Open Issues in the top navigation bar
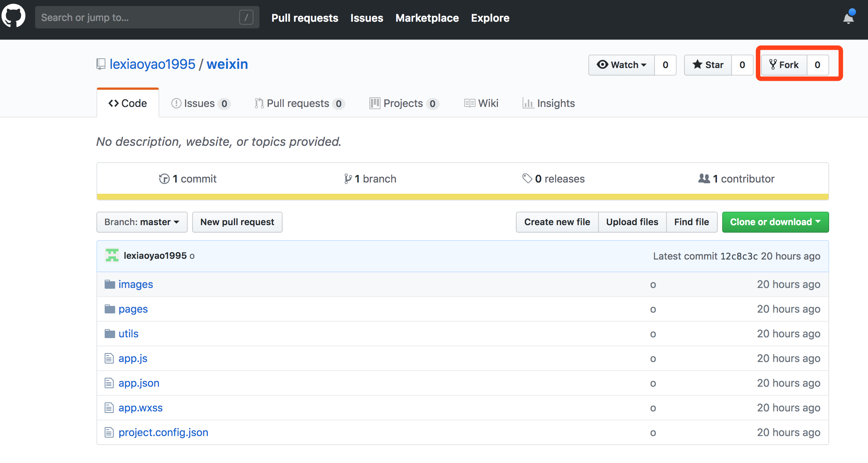This screenshot has width=868, height=463. pos(367,18)
